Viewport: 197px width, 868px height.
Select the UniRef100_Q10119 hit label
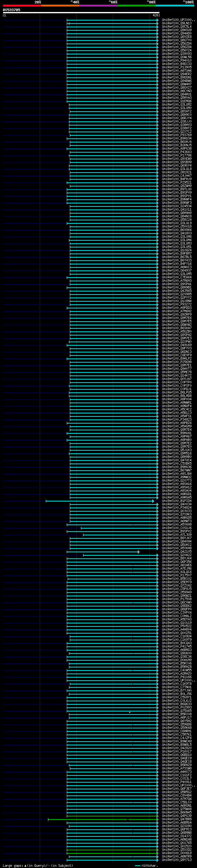pyautogui.click(x=176, y=623)
